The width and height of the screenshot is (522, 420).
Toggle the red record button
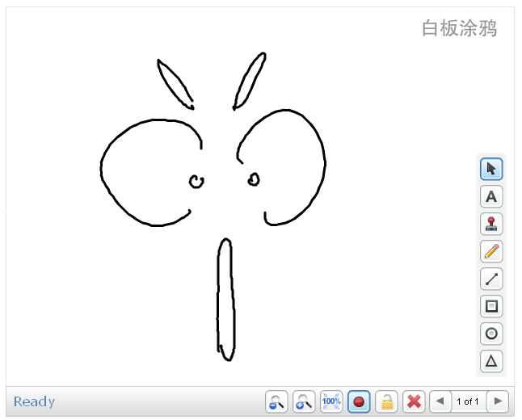click(x=359, y=401)
